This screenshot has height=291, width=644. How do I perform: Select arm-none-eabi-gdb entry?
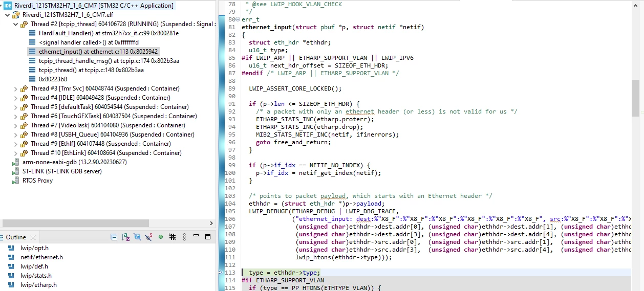[75, 162]
